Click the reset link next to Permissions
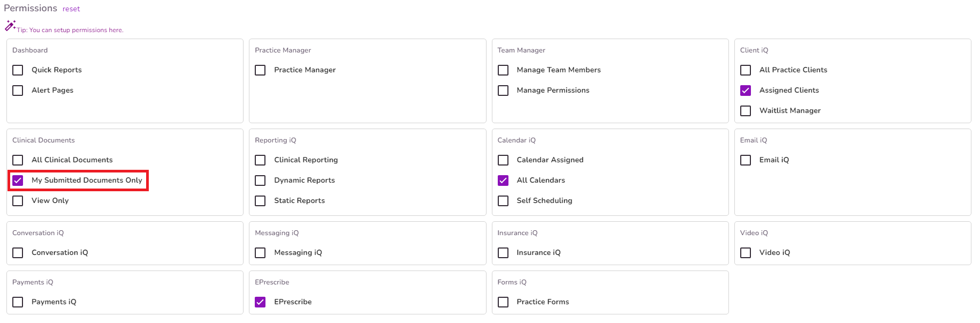 pyautogui.click(x=71, y=9)
